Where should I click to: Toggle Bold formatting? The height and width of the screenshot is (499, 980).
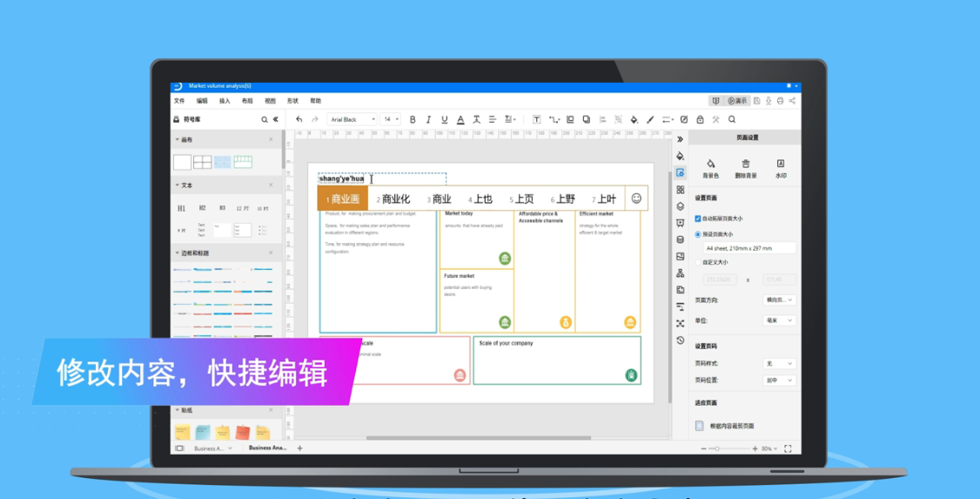(x=413, y=119)
